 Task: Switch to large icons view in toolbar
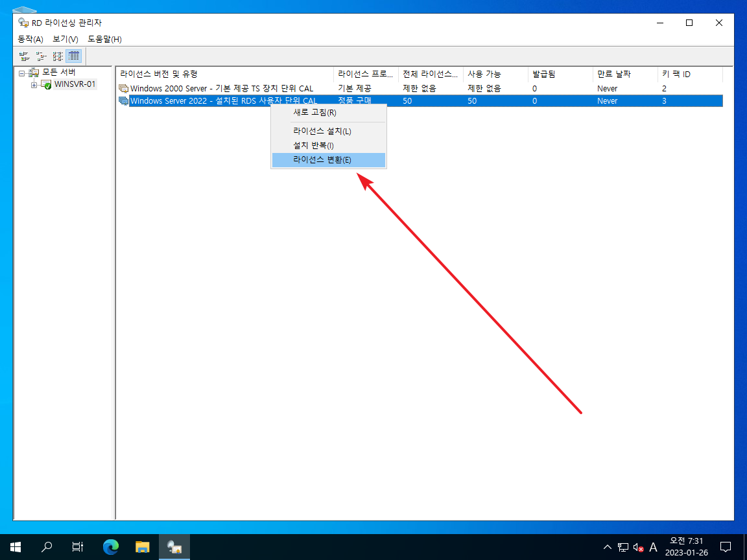(x=24, y=56)
